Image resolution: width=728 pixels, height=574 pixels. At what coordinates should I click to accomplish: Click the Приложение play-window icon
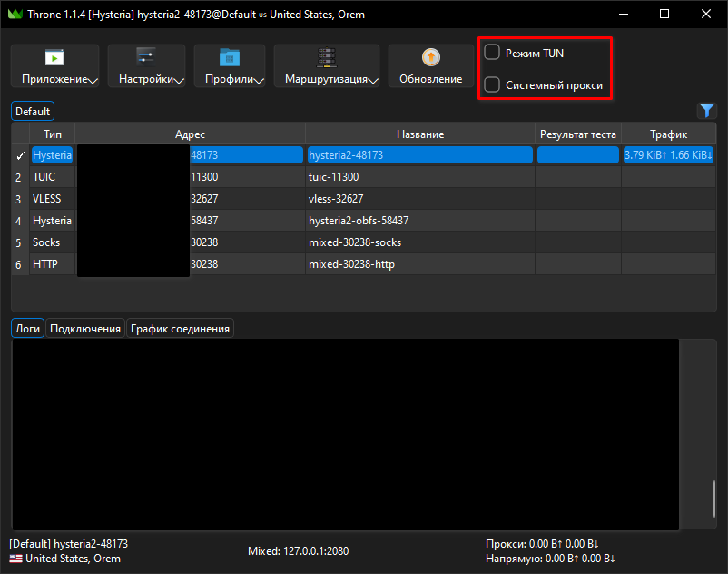point(54,57)
